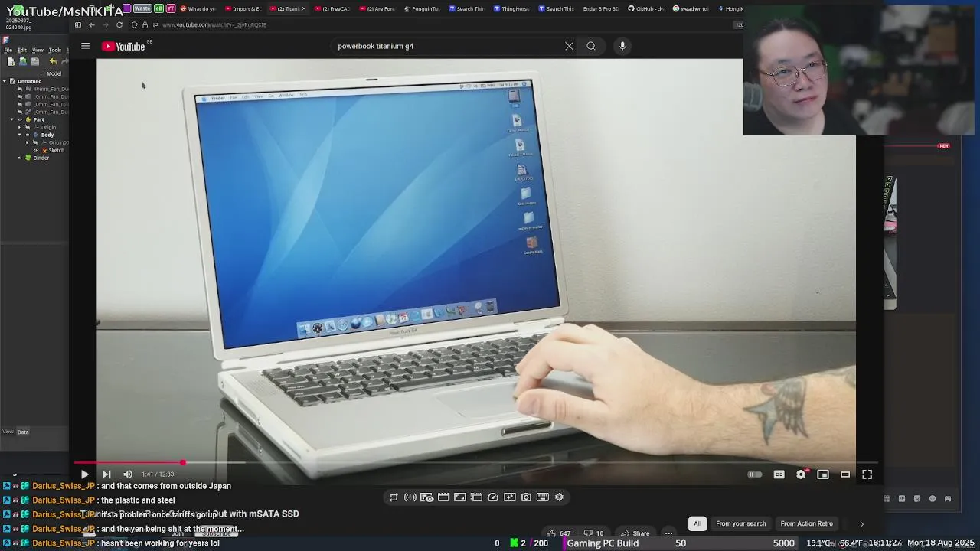Go back in the browser
The height and width of the screenshot is (551, 980).
tap(92, 24)
